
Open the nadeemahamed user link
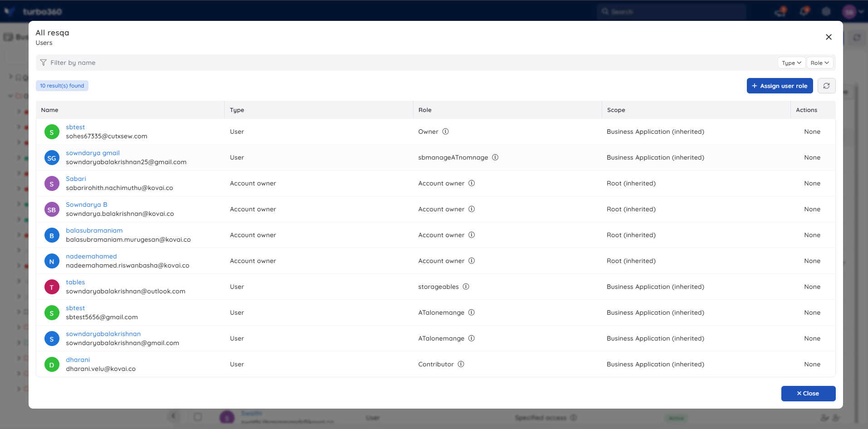pyautogui.click(x=91, y=256)
